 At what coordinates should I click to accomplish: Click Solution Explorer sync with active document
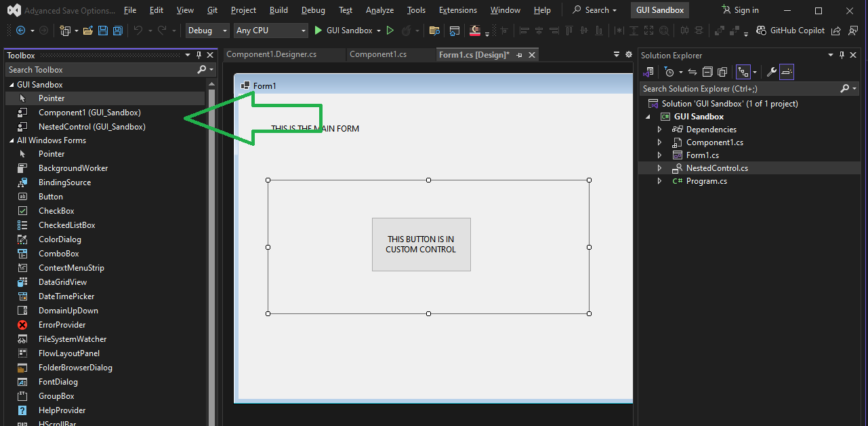pos(693,72)
